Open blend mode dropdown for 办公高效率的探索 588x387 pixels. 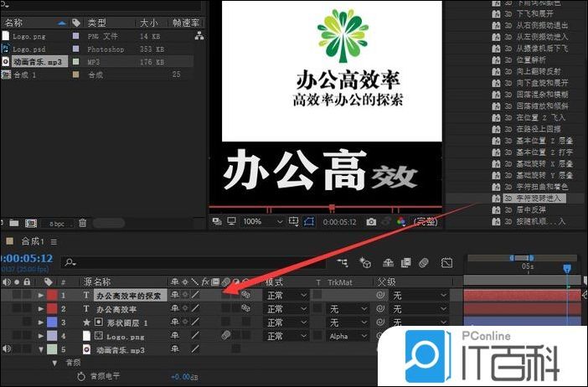pos(286,296)
